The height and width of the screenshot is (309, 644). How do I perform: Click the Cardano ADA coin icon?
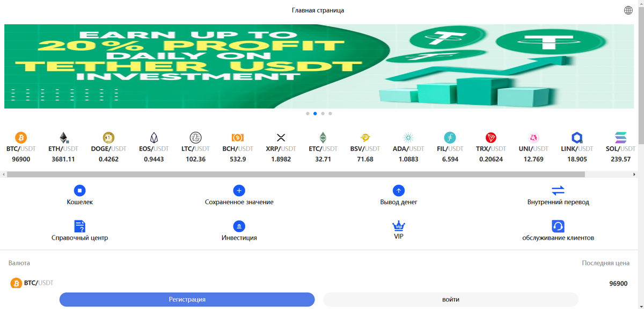(409, 138)
